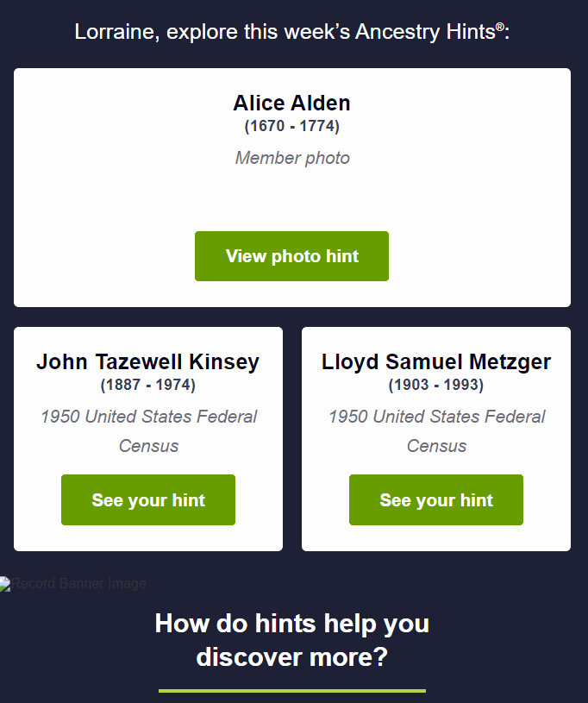Click the Record Banner Image alt text
Image resolution: width=588 pixels, height=703 pixels.
(x=79, y=584)
